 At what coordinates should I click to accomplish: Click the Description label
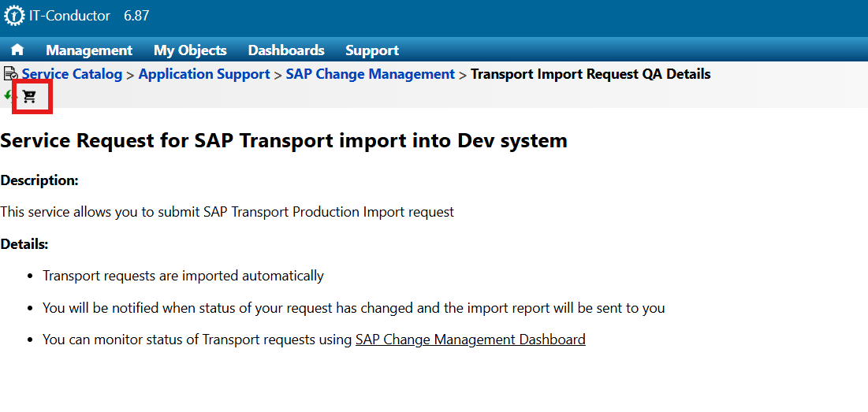[x=39, y=180]
